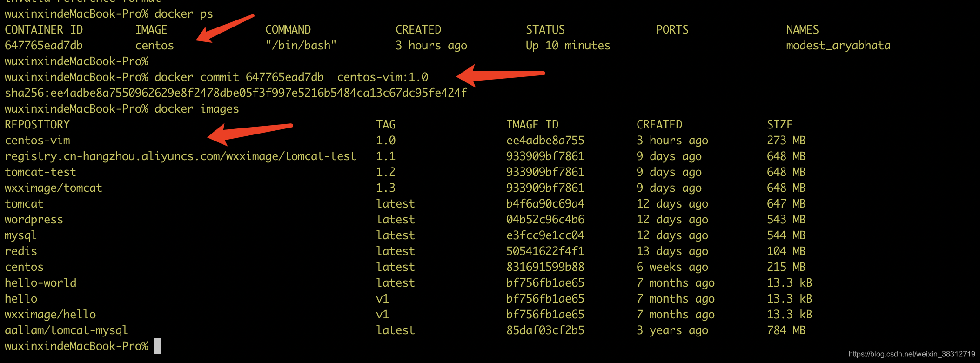Click the 'aallam/tomcat-mysql' repository name
Viewport: 980px width, 363px height.
pos(66,330)
